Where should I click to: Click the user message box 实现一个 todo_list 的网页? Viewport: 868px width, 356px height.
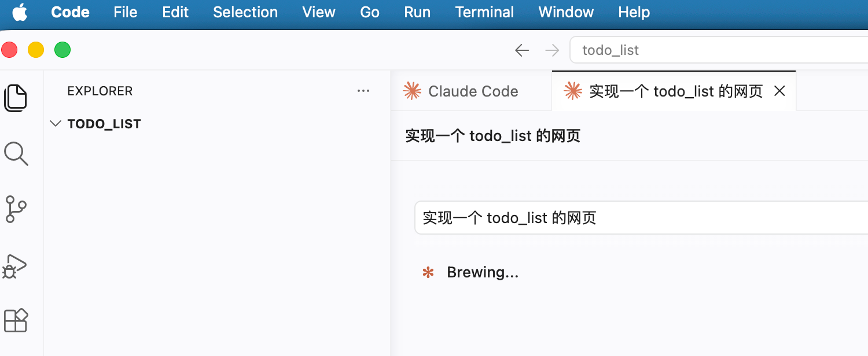click(641, 218)
